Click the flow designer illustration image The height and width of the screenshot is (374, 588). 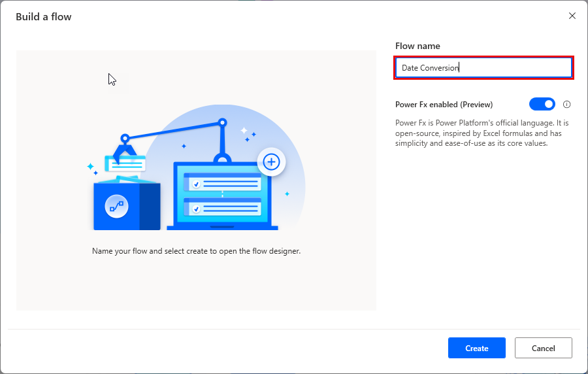[x=196, y=167]
